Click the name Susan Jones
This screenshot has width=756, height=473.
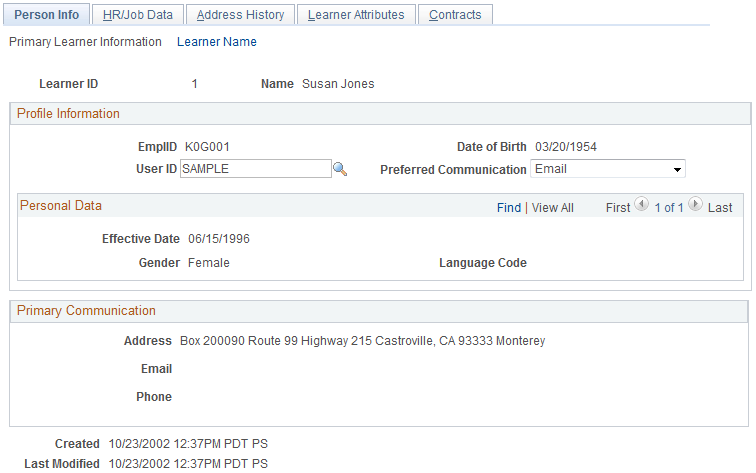pyautogui.click(x=338, y=84)
